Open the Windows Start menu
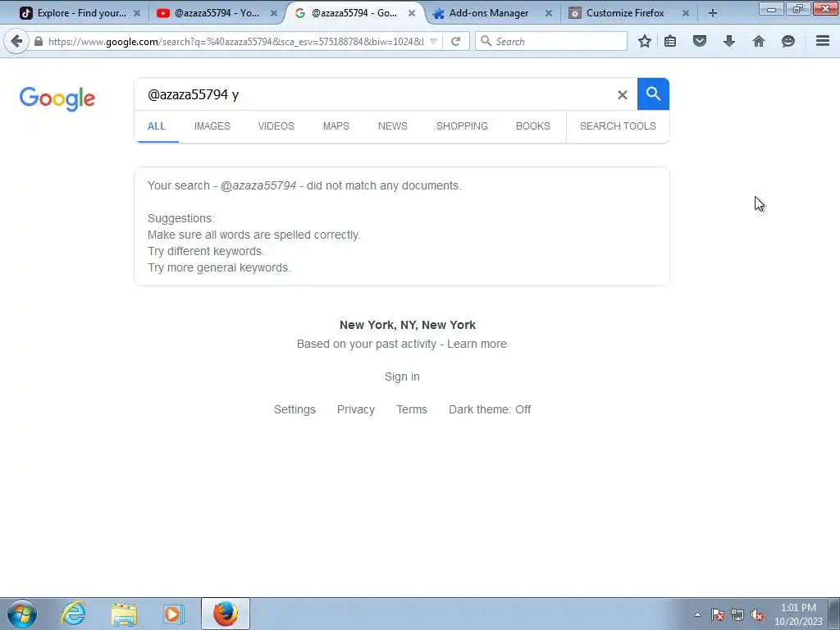 tap(22, 614)
